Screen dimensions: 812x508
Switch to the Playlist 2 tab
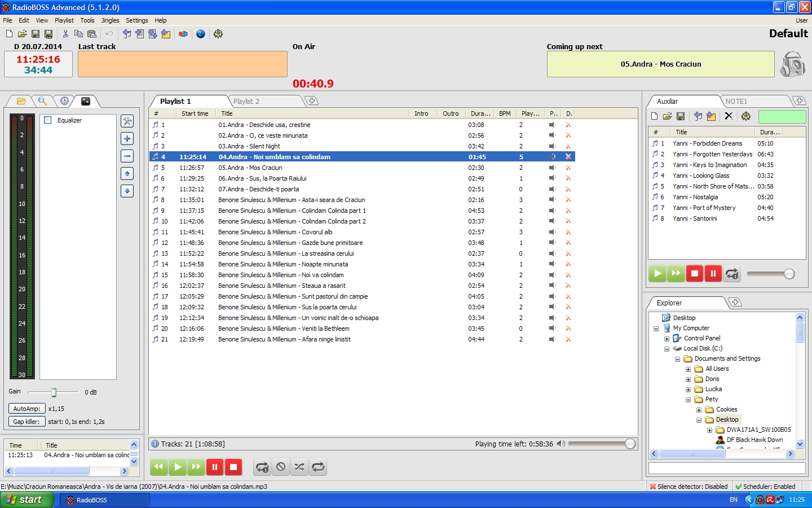(246, 102)
